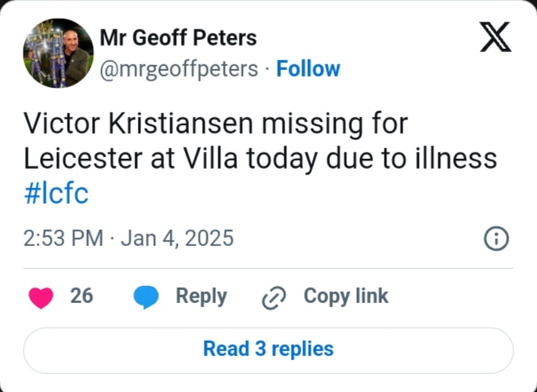The width and height of the screenshot is (537, 392).
Task: Click the X logo in the corner
Action: (x=495, y=38)
